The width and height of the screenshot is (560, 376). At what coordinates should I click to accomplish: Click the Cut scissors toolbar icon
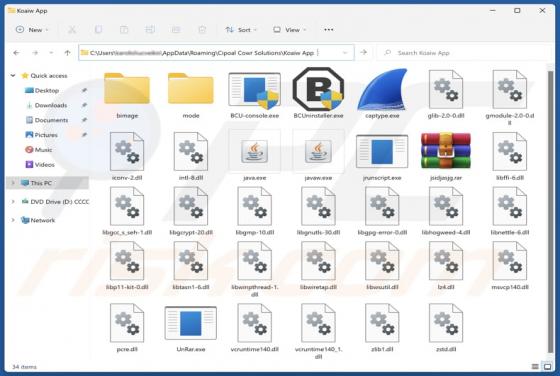[x=72, y=30]
